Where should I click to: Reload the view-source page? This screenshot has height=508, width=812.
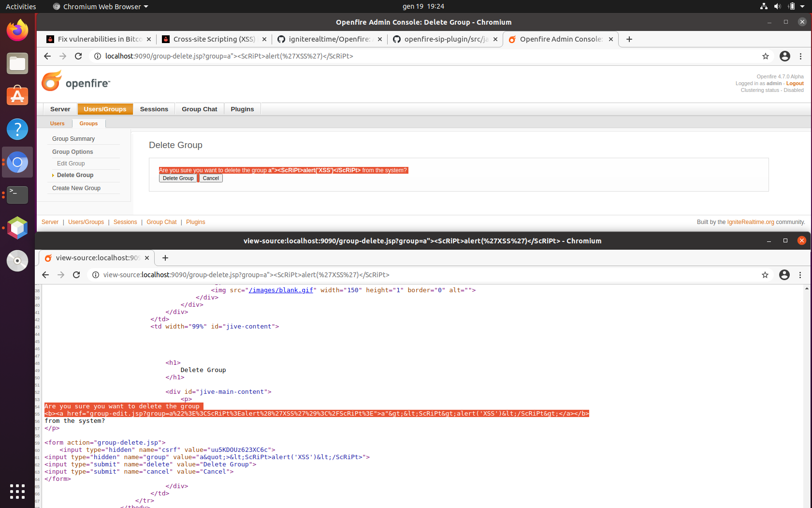(x=76, y=275)
